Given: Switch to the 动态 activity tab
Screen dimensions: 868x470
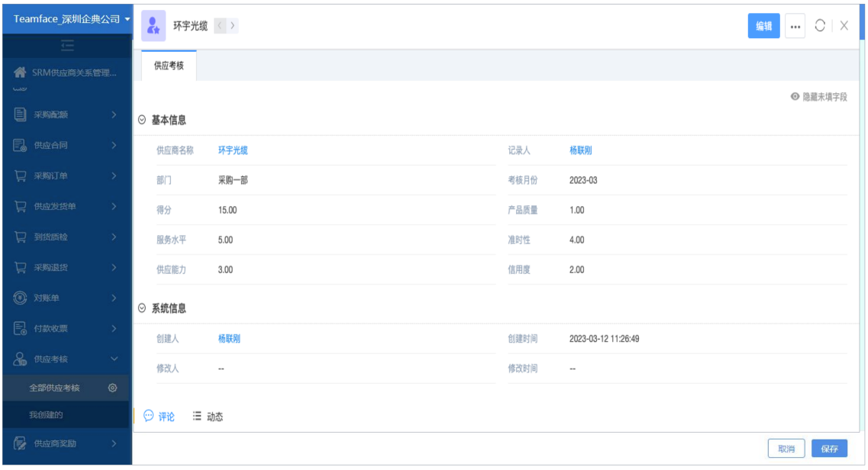Looking at the screenshot, I should point(208,417).
